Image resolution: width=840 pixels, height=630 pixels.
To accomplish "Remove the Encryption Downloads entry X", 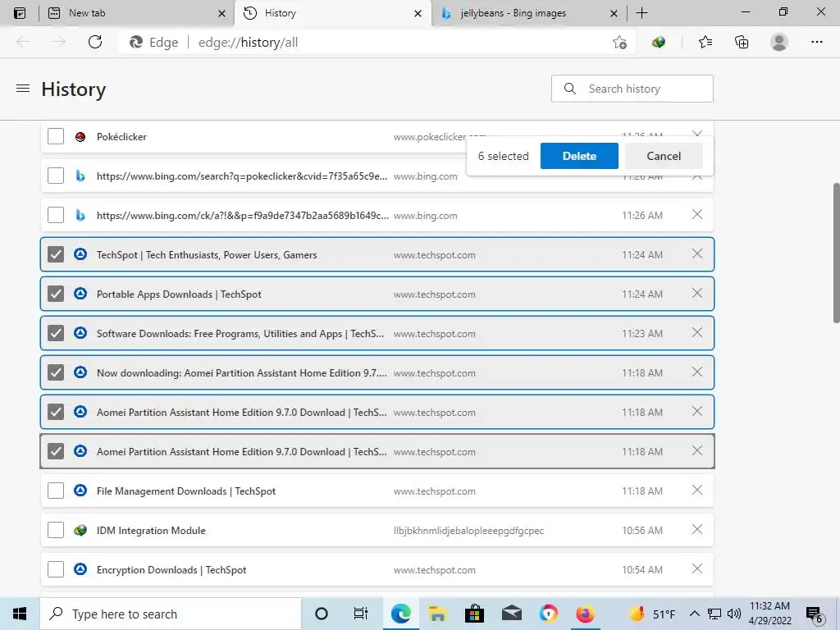I will coord(697,569).
